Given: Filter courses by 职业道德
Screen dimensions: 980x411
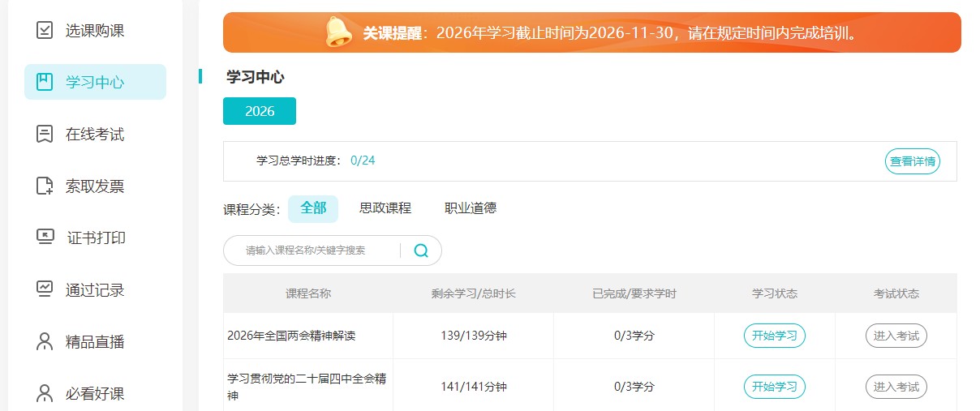Looking at the screenshot, I should point(471,208).
